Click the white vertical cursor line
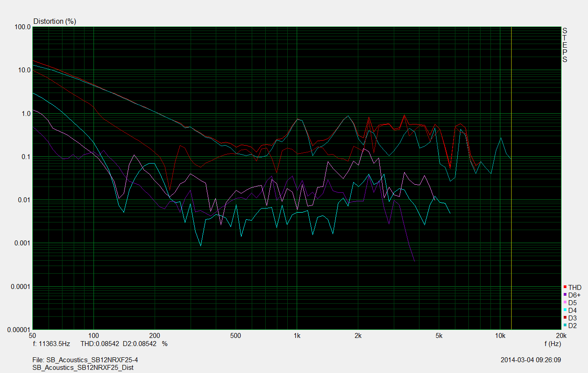Image resolution: width=588 pixels, height=373 pixels. pos(512,180)
